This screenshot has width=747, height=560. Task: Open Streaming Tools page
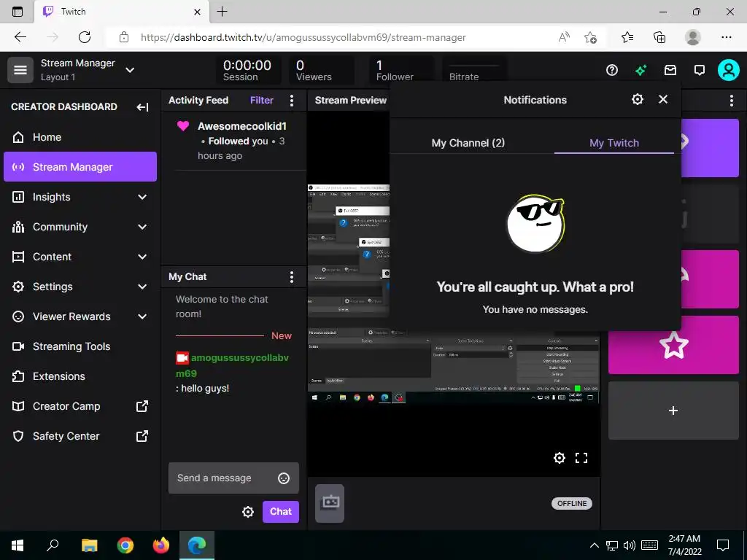[x=80, y=346]
